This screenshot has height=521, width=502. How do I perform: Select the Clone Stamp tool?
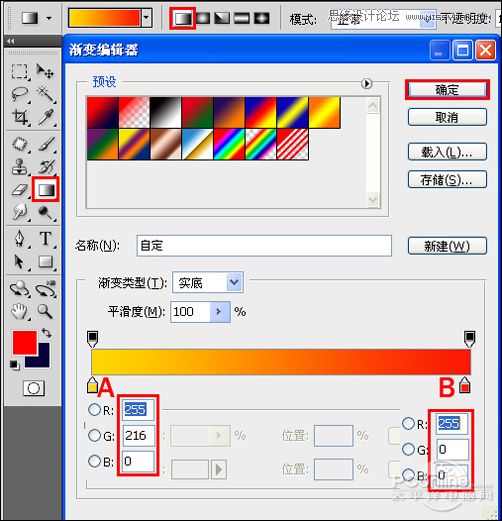pos(19,167)
